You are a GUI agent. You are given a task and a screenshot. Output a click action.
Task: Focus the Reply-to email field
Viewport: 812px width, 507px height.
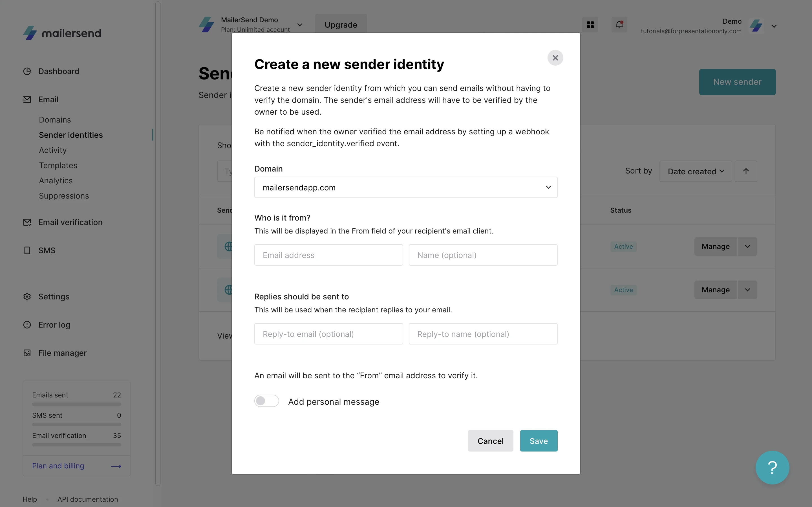(x=328, y=334)
